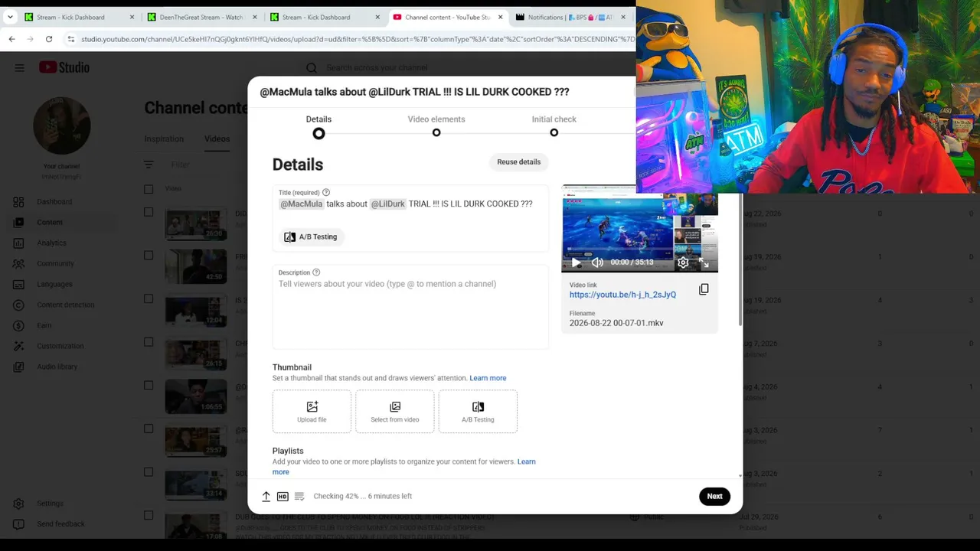Open the video thumbnail with 42:50 duration
Screen dimensions: 980x551
(x=196, y=267)
